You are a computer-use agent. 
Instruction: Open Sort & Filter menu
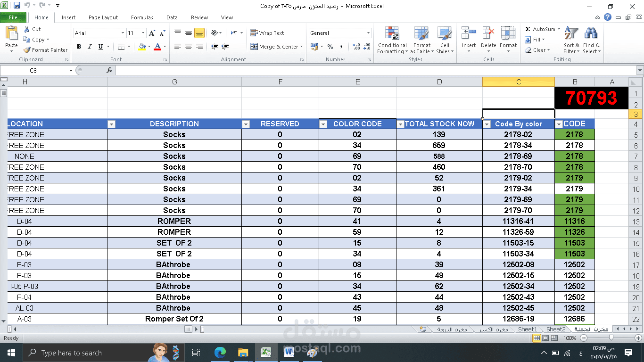tap(571, 40)
